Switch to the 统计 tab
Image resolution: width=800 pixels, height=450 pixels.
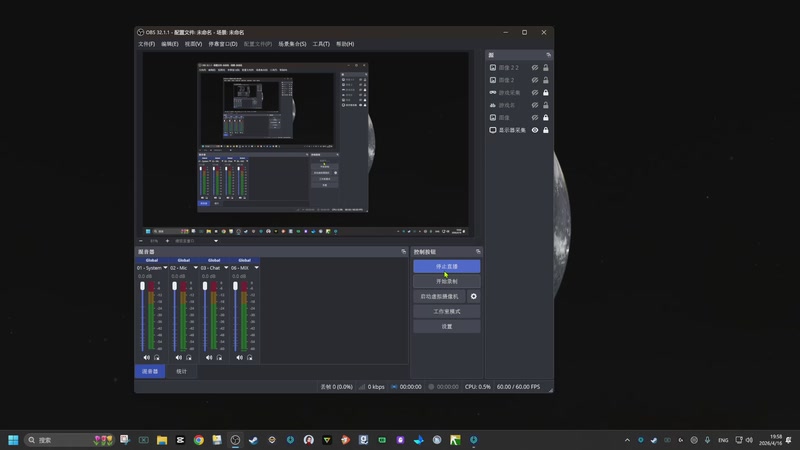point(182,371)
